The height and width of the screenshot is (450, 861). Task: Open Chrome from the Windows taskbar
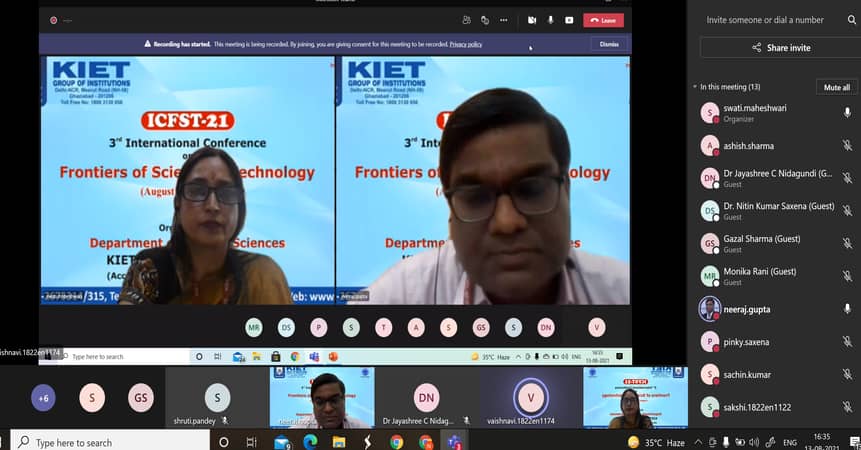pos(397,442)
